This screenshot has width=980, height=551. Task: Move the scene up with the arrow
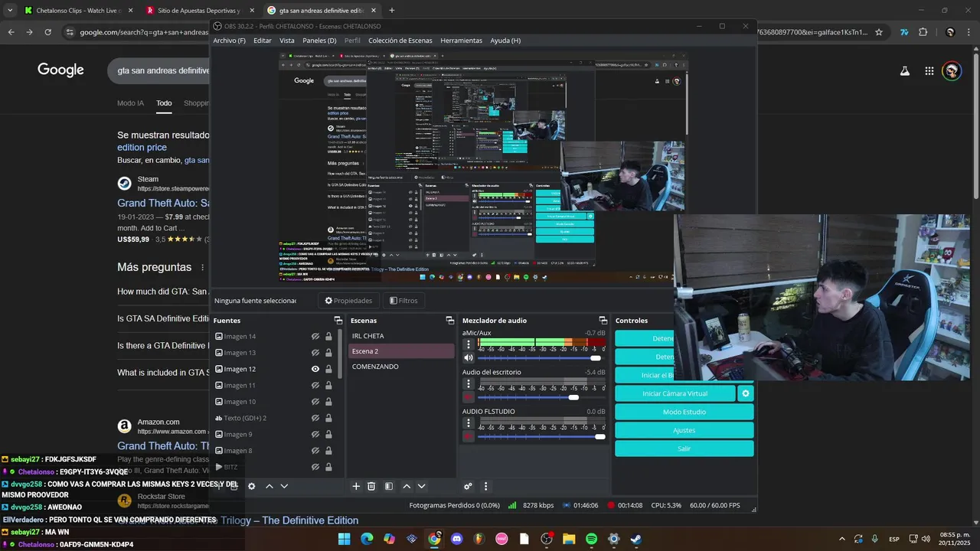(x=407, y=486)
